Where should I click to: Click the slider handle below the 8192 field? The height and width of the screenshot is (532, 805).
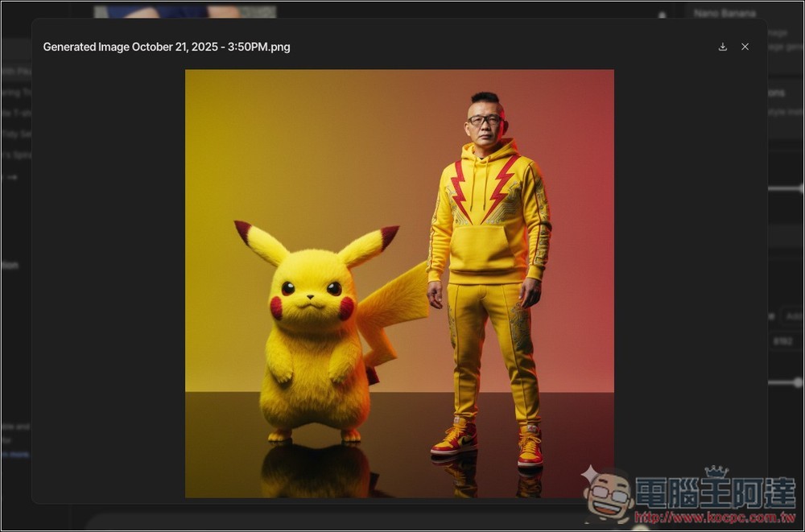[x=797, y=383]
